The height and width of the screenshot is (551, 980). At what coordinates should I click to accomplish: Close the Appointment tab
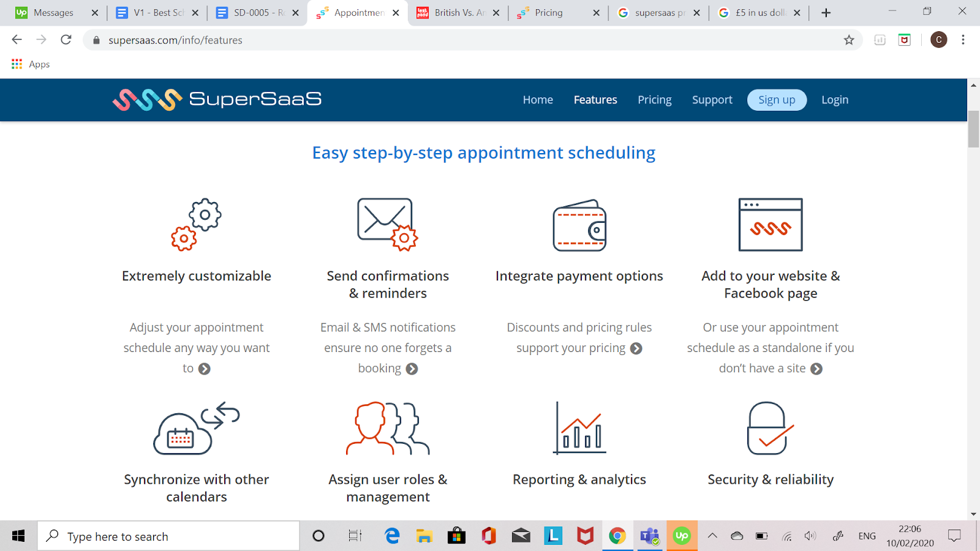pos(396,13)
